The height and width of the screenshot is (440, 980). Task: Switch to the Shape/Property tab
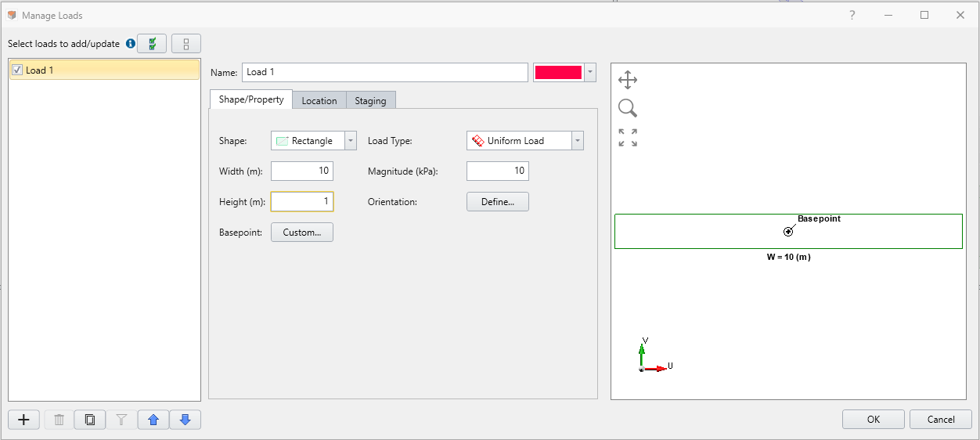[251, 99]
